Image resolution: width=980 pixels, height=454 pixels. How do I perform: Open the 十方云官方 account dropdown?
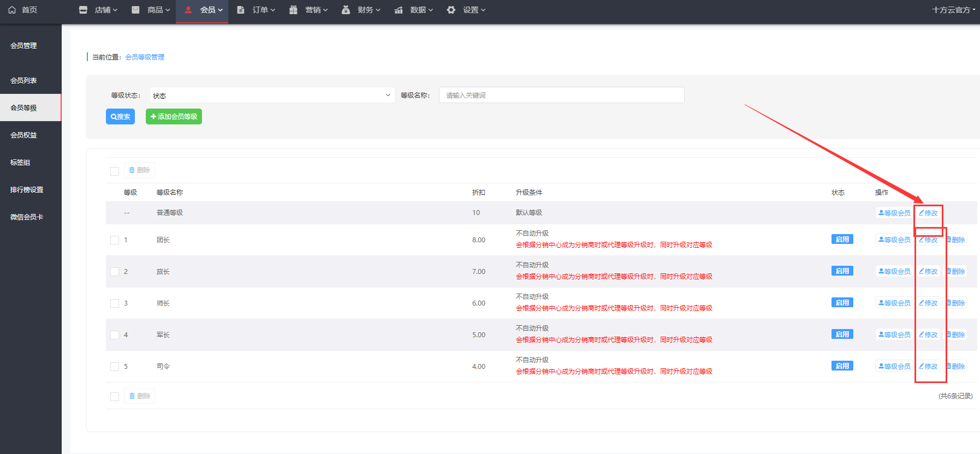953,10
